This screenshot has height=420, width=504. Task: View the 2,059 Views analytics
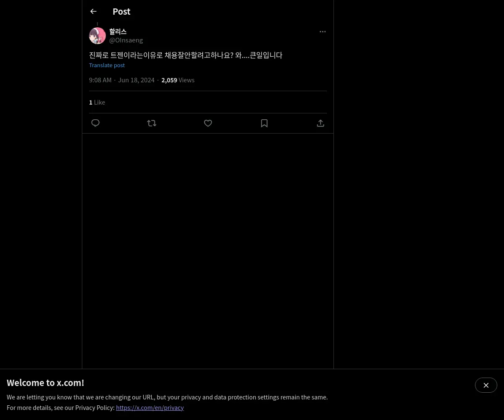(x=178, y=80)
